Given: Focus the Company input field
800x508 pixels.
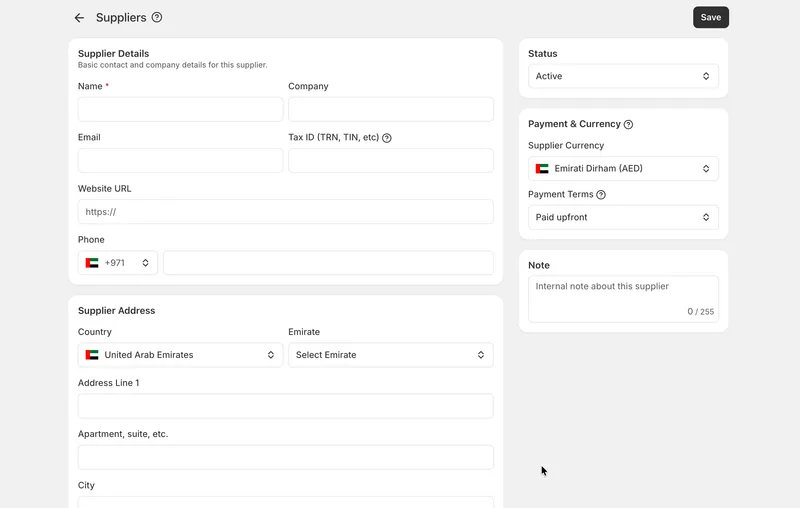Looking at the screenshot, I should point(391,109).
